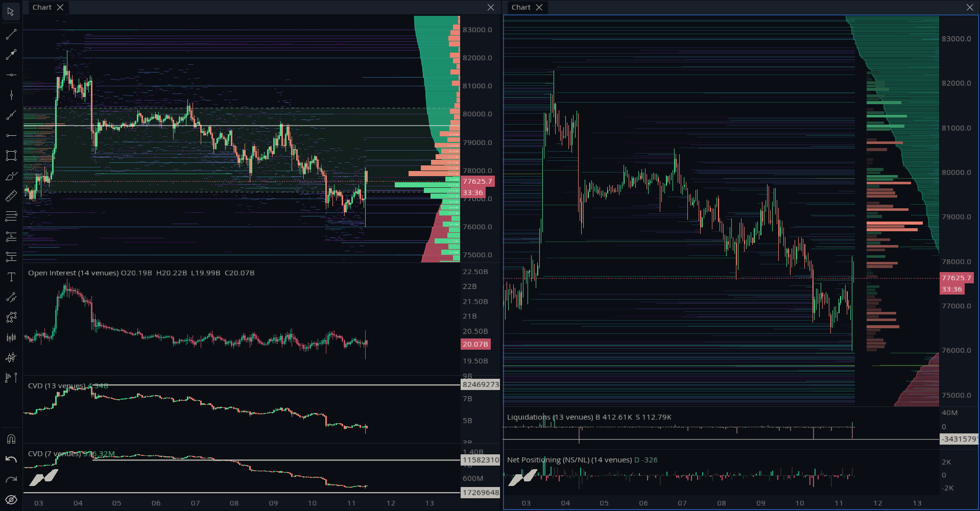Image resolution: width=980 pixels, height=511 pixels.
Task: Click the 77625.7 price label on right chart
Action: (957, 278)
